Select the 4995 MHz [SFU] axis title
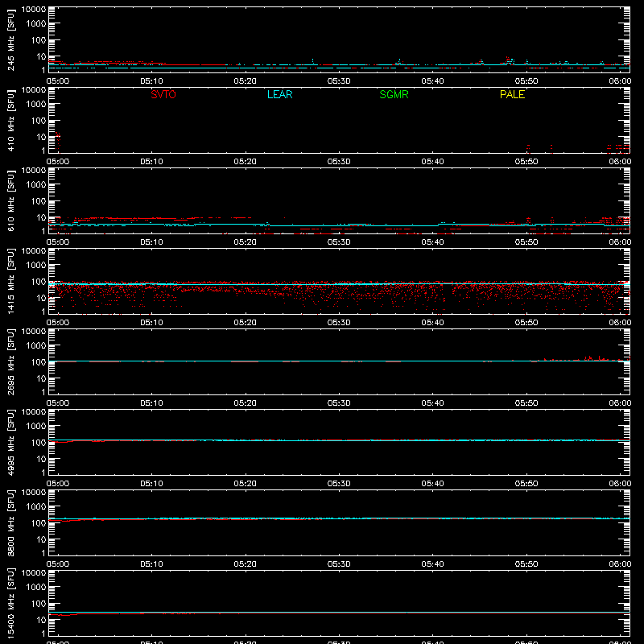 coord(10,442)
